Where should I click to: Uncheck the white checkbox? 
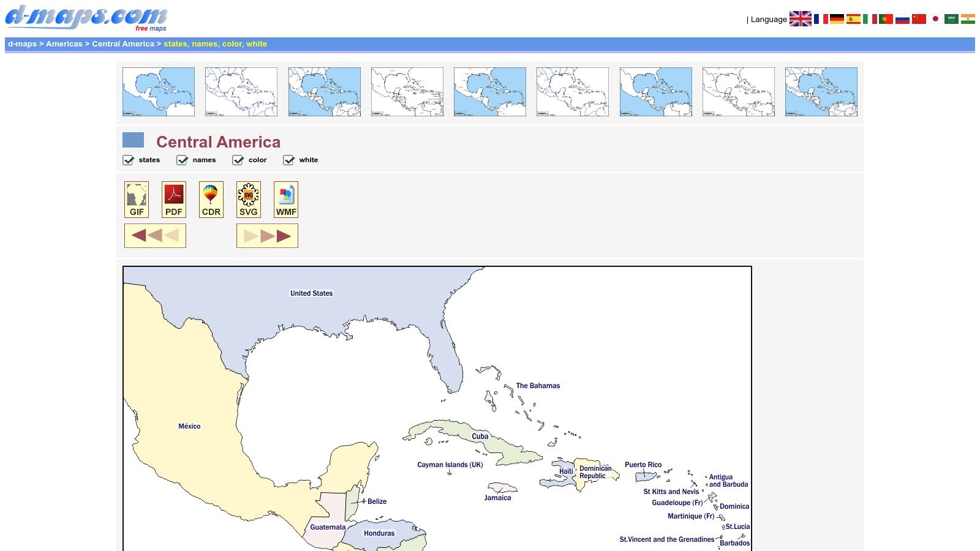click(x=288, y=160)
